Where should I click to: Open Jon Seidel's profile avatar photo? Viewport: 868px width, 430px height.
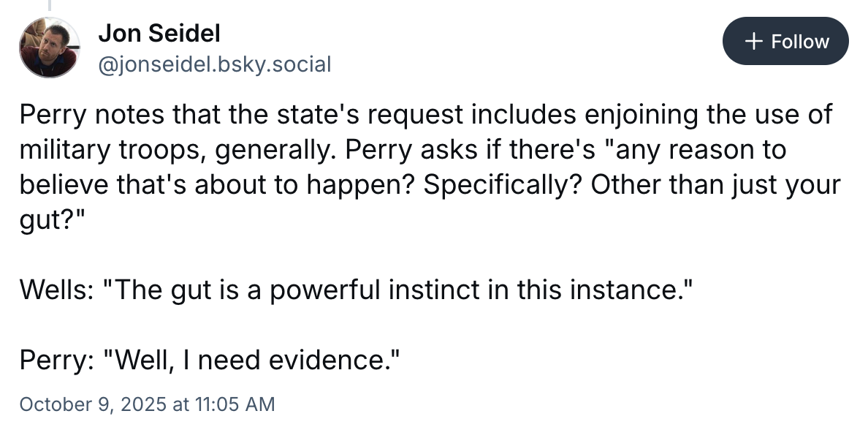50,48
